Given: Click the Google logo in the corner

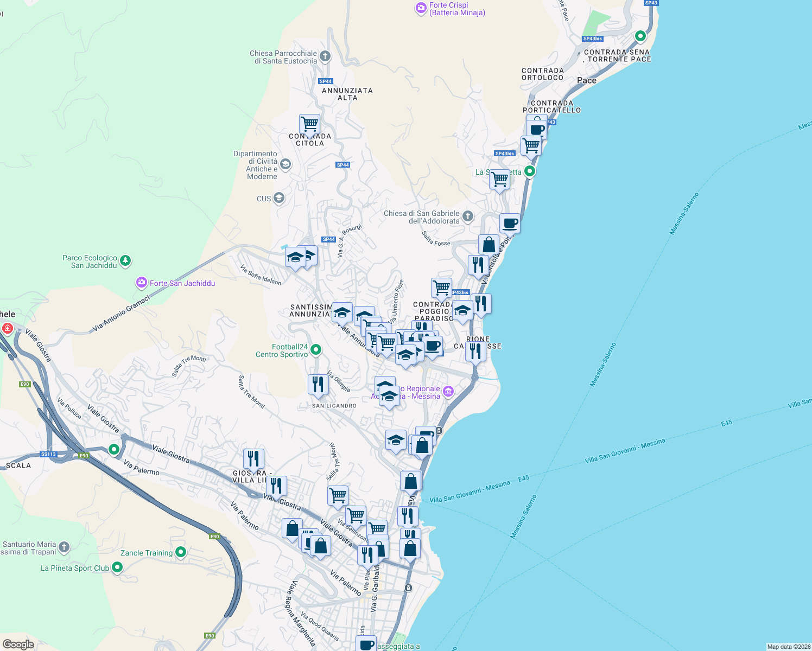Looking at the screenshot, I should point(18,644).
